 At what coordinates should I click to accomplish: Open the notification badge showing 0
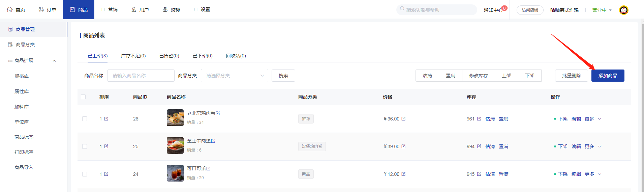point(504,8)
